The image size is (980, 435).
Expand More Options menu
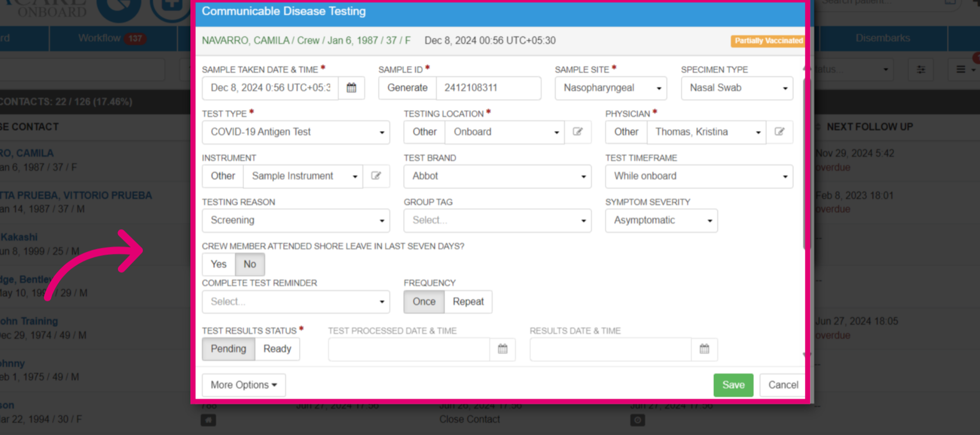tap(244, 385)
